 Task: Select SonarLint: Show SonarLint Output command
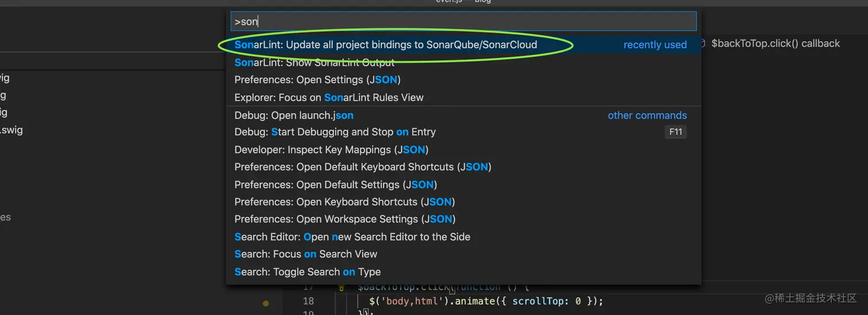[x=463, y=63]
